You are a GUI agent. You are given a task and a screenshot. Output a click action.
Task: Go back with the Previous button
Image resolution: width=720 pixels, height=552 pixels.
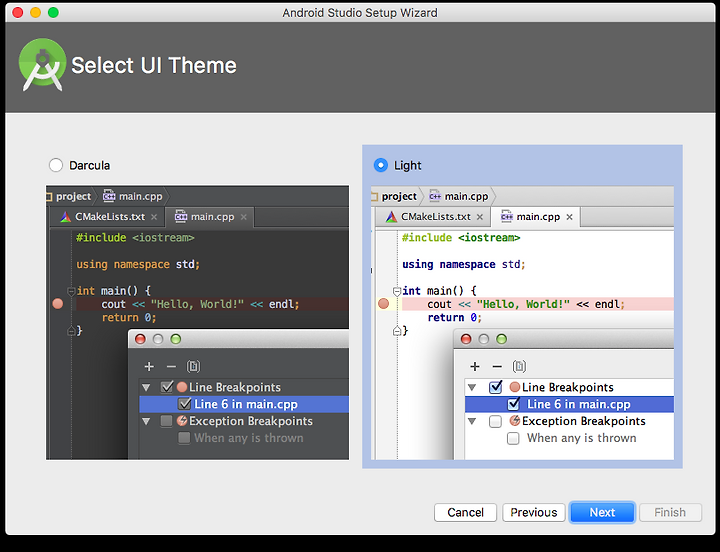pos(534,512)
